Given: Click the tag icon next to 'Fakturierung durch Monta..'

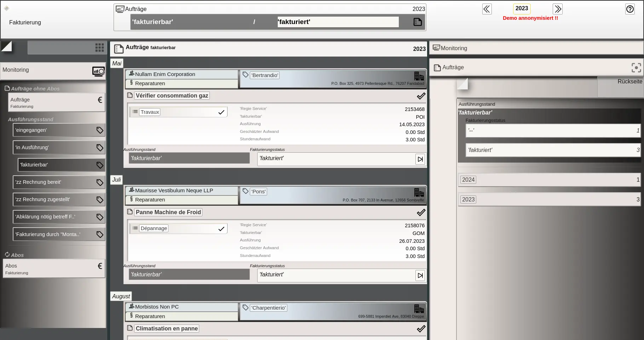Looking at the screenshot, I should tap(100, 234).
